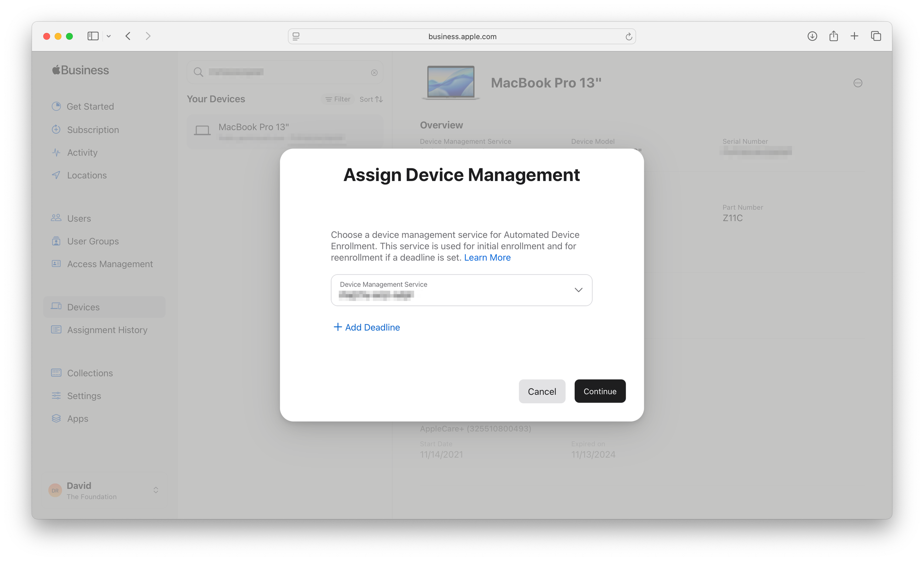Cancel the Assign Device Management dialog
The height and width of the screenshot is (561, 924).
542,391
